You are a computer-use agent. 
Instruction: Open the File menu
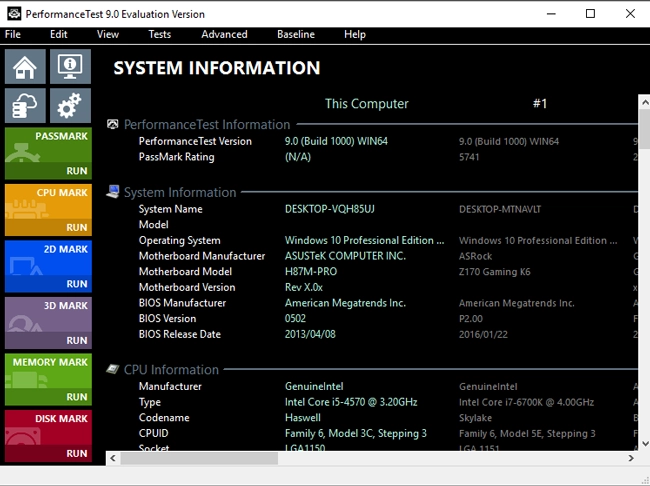[x=13, y=34]
